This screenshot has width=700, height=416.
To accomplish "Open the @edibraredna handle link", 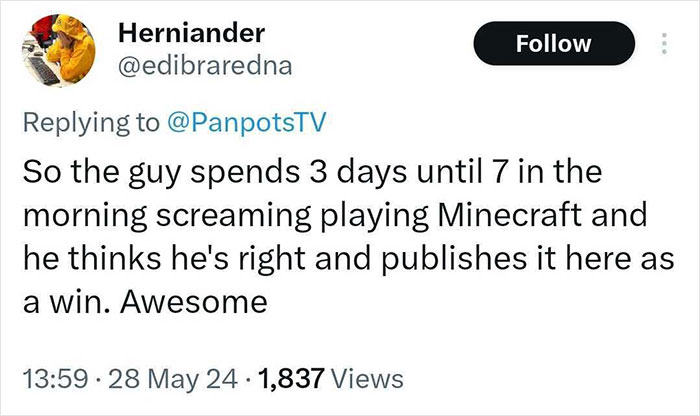I will tap(205, 66).
